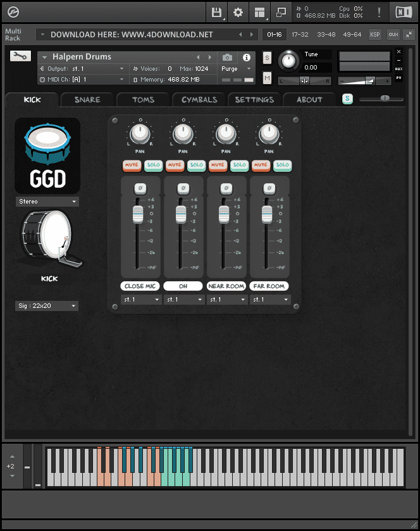Toggle phase invert on CLOSE MIC channel

pos(140,188)
